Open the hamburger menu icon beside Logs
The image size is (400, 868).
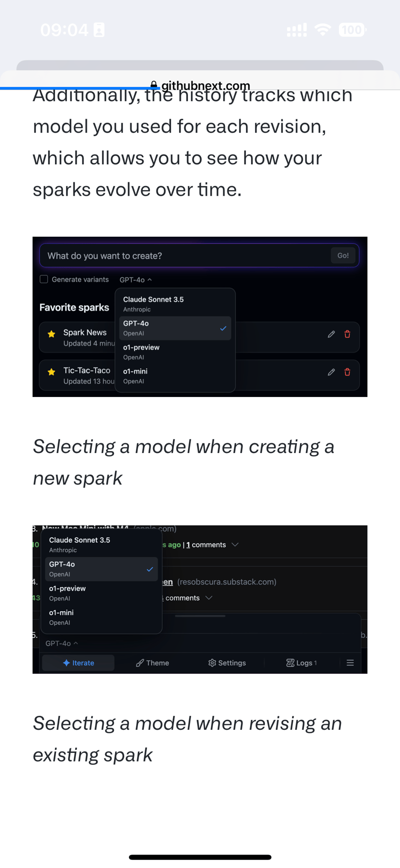point(350,663)
